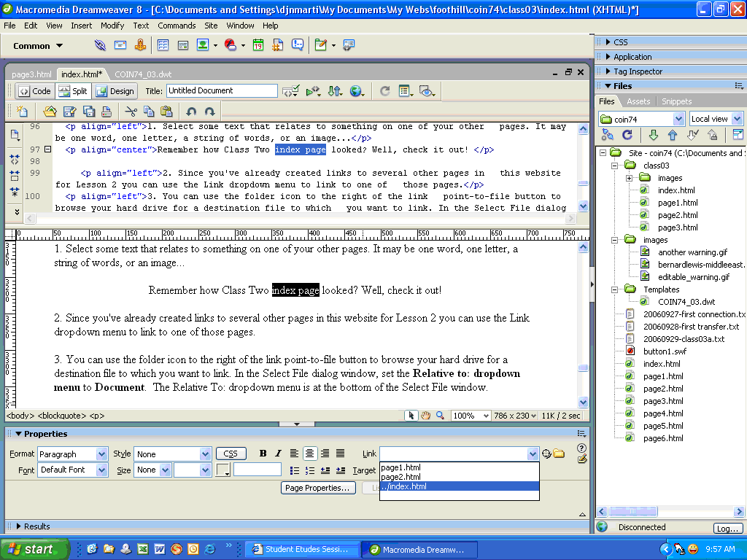Image resolution: width=747 pixels, height=560 pixels.
Task: Insert a Table from the Common bar
Action: click(x=163, y=45)
